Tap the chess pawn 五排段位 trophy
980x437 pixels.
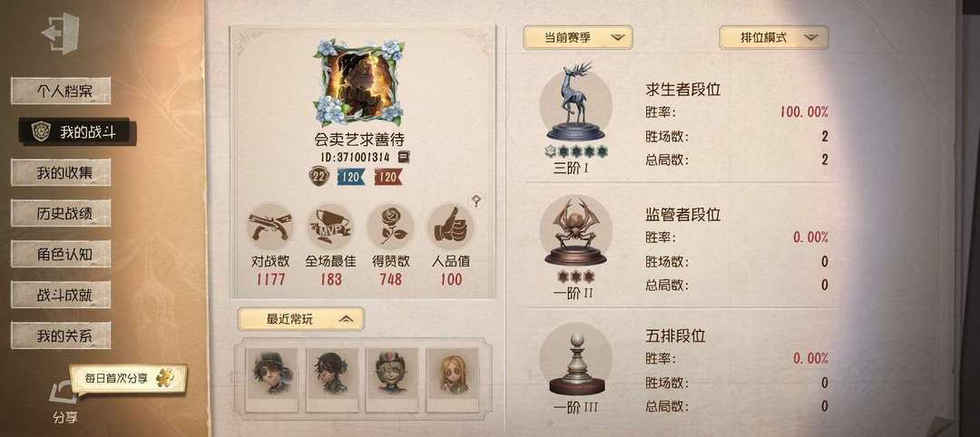(575, 360)
